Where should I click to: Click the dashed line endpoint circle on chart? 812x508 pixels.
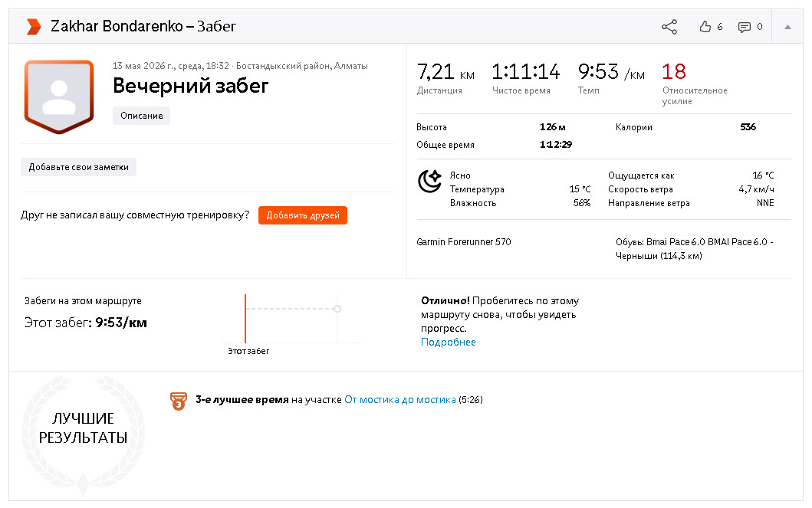pyautogui.click(x=337, y=309)
